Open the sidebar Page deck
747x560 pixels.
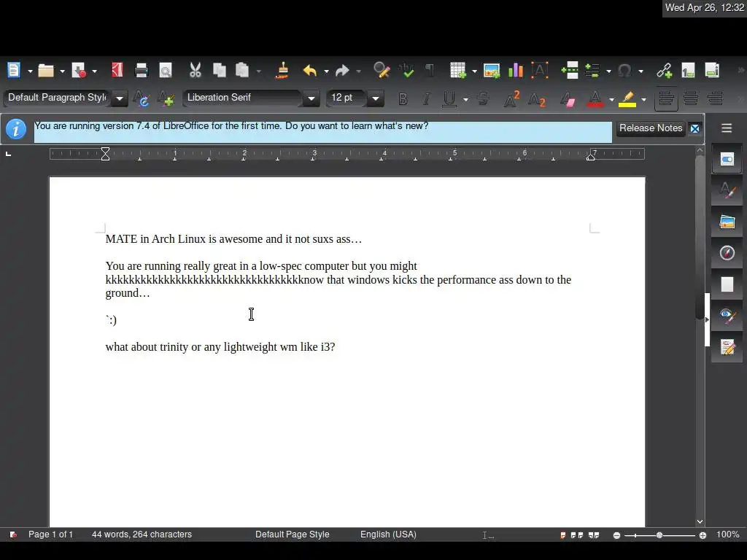(727, 284)
